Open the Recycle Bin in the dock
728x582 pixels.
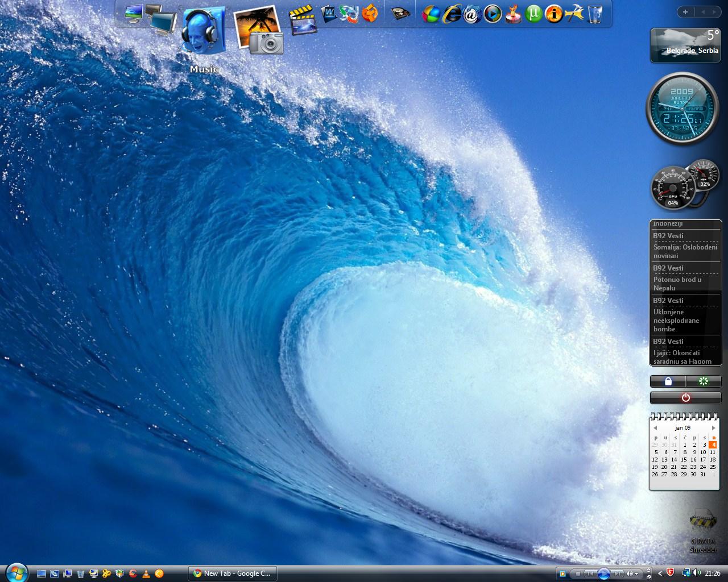tap(594, 14)
